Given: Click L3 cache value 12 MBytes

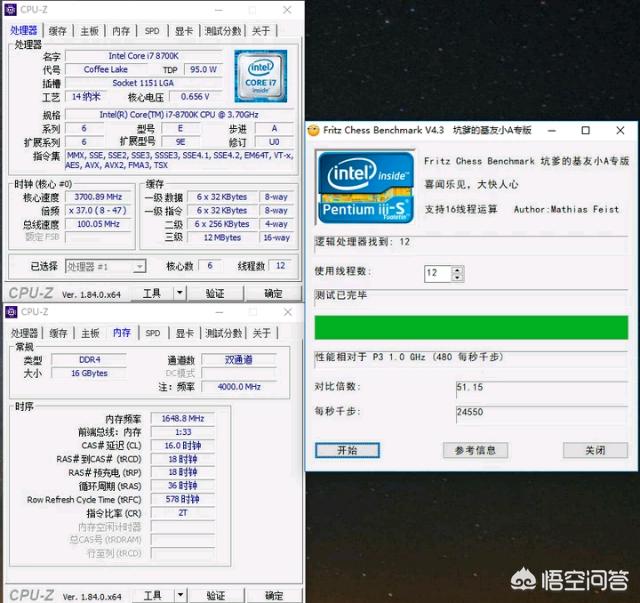Looking at the screenshot, I should point(222,237).
